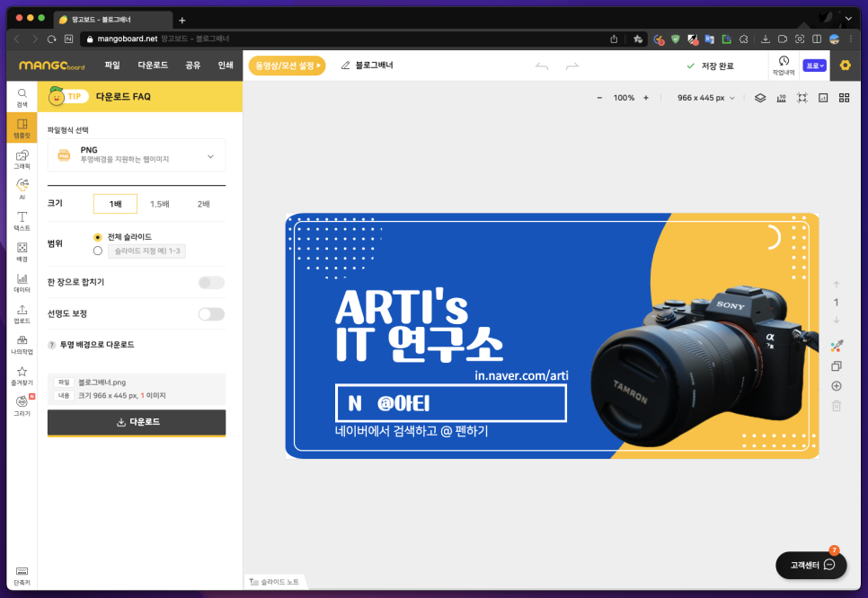
Task: Open the 나의작업 my work icon
Action: tap(22, 345)
